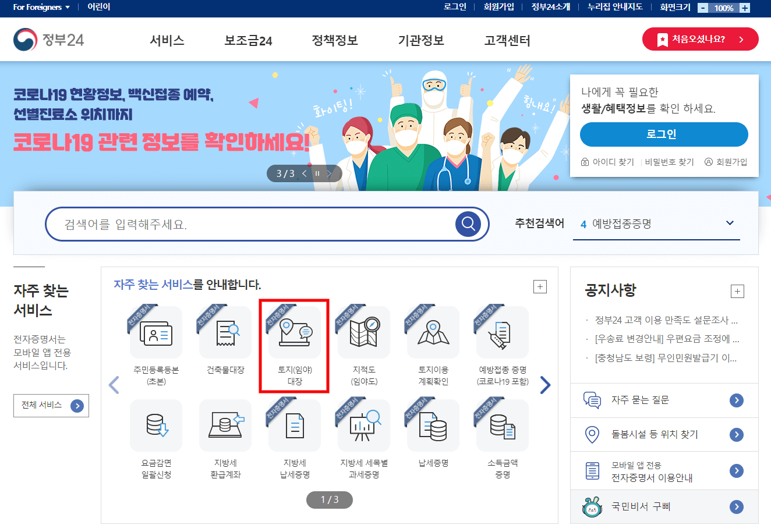Open the 고객센터 menu
Image resolution: width=771 pixels, height=532 pixels.
pyautogui.click(x=507, y=40)
